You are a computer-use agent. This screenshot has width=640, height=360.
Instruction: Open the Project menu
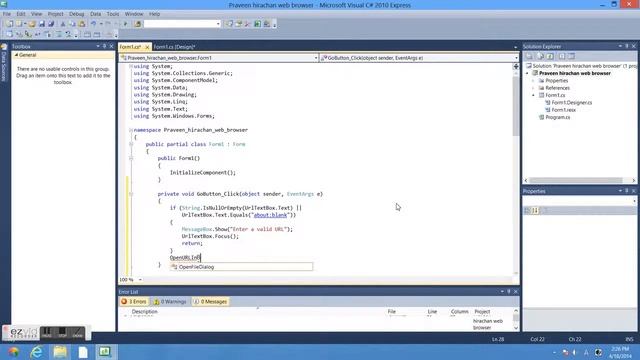point(56,14)
